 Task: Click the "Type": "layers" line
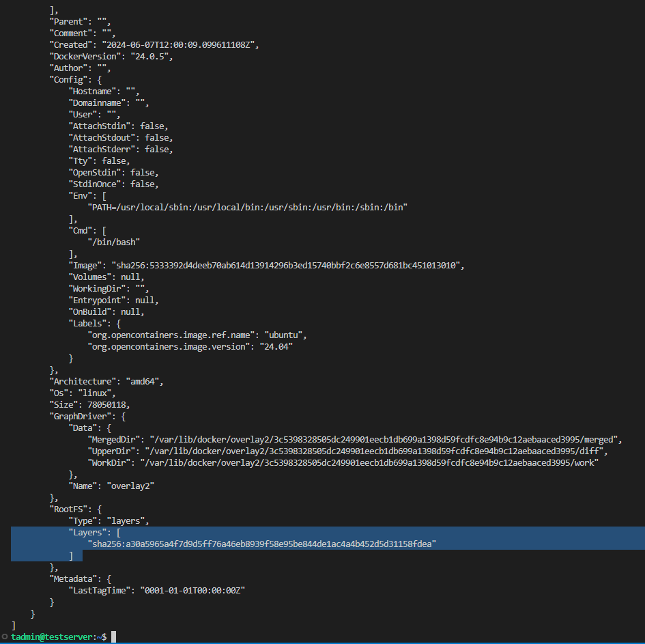tap(109, 520)
